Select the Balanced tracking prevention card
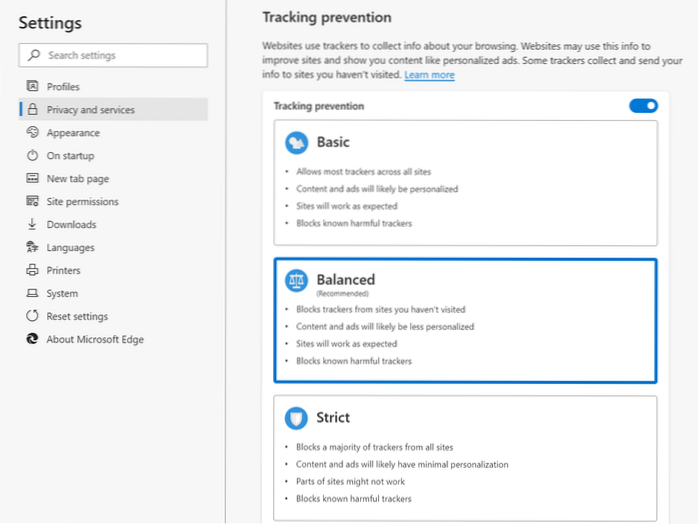 [x=465, y=320]
